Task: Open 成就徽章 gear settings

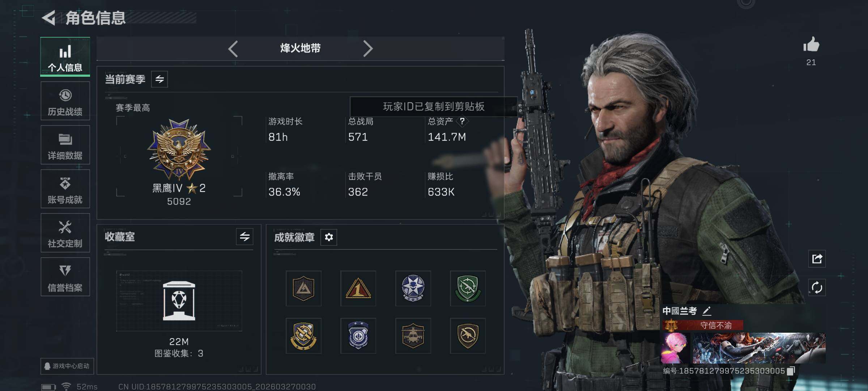Action: [x=329, y=237]
